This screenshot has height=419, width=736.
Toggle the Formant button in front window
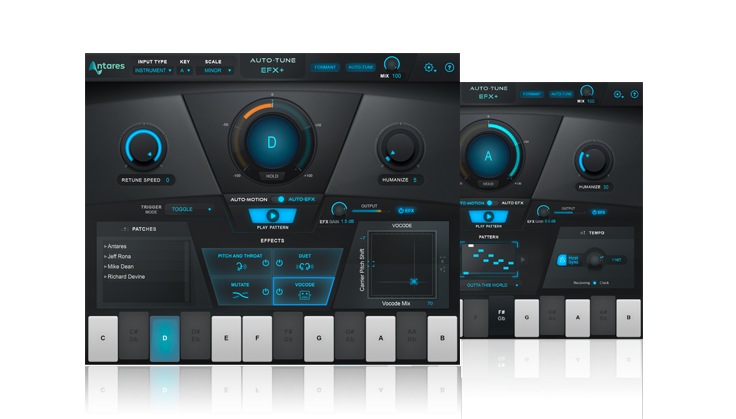point(325,68)
